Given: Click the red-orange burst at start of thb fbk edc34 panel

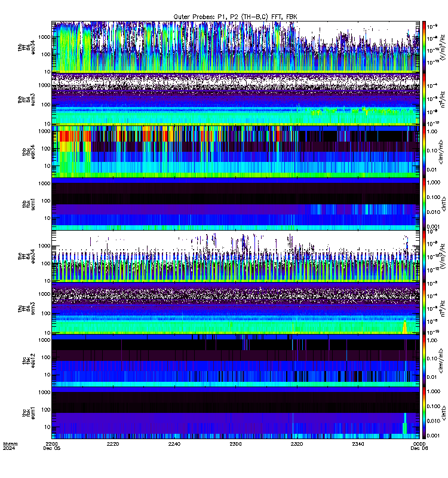Looking at the screenshot, I should click(70, 136).
